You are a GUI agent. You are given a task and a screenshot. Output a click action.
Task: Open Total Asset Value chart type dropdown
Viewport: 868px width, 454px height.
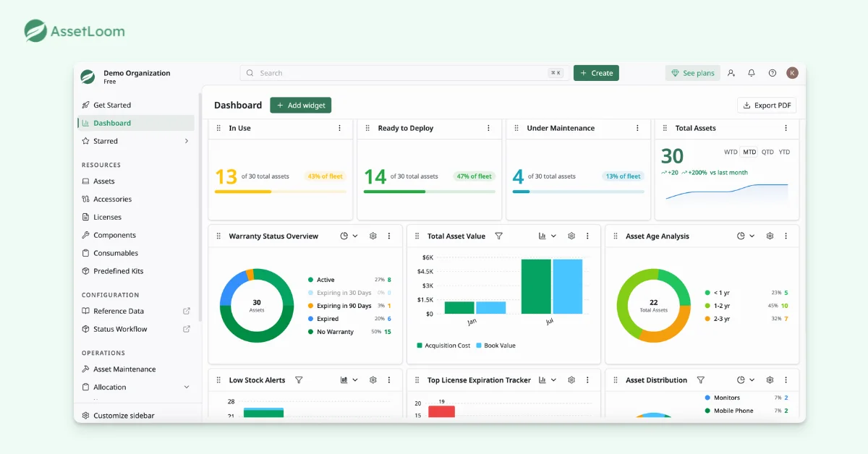point(548,236)
